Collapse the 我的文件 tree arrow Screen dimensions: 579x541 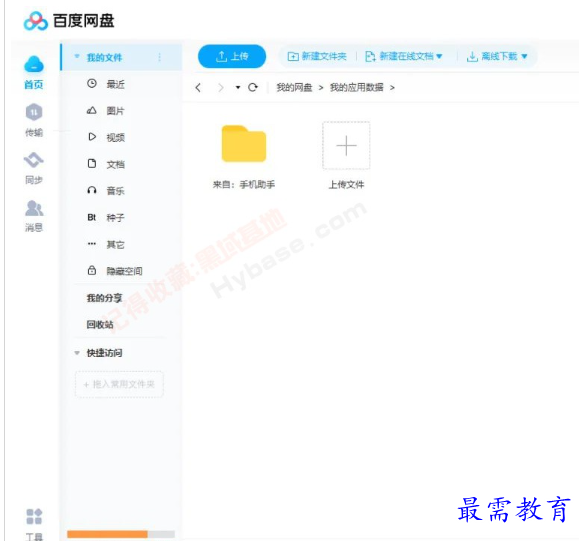click(77, 57)
